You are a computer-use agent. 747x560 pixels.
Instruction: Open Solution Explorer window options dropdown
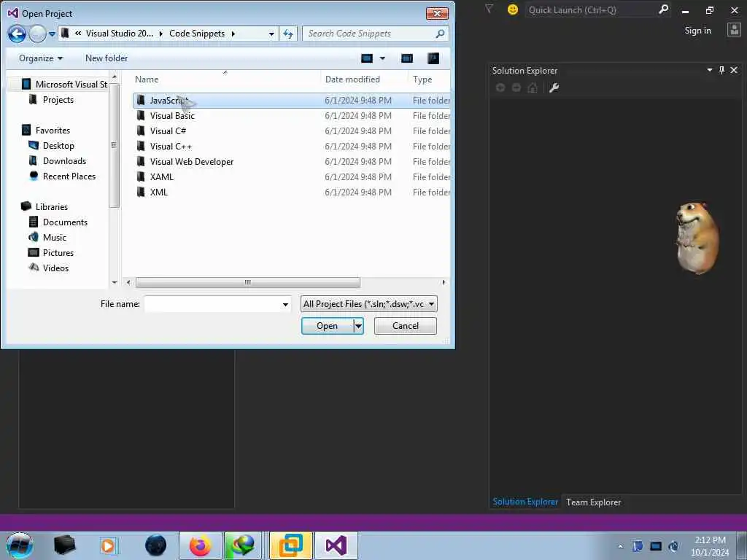pyautogui.click(x=709, y=70)
